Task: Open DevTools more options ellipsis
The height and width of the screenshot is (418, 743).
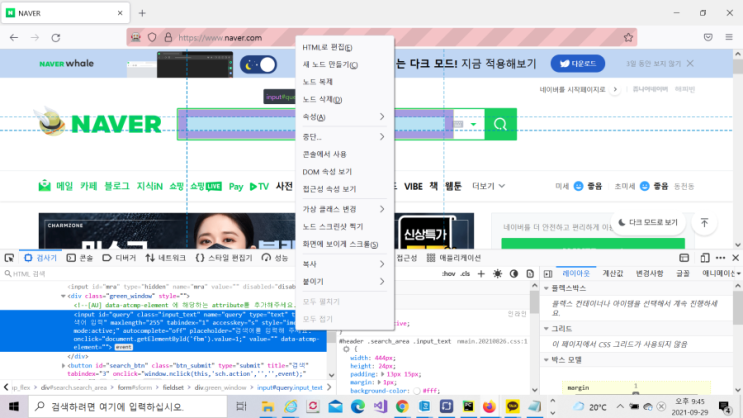Action: (720, 257)
